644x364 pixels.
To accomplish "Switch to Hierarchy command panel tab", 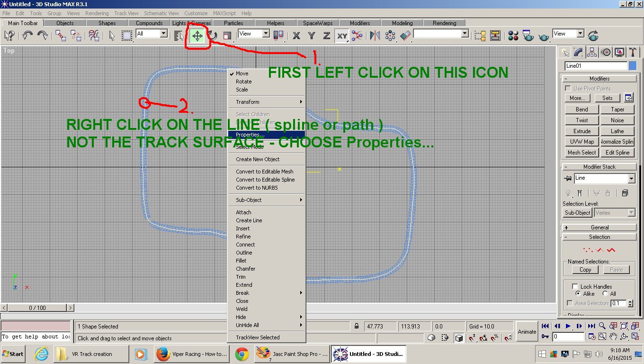I will pyautogui.click(x=592, y=52).
